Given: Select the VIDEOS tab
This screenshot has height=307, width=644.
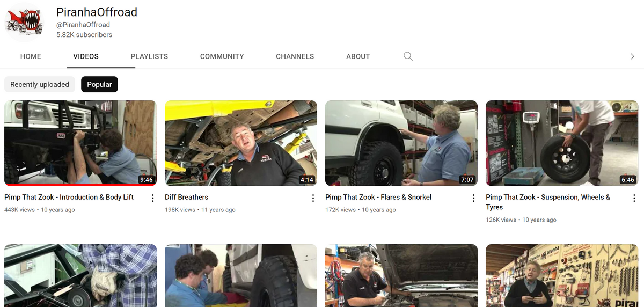Looking at the screenshot, I should 86,56.
